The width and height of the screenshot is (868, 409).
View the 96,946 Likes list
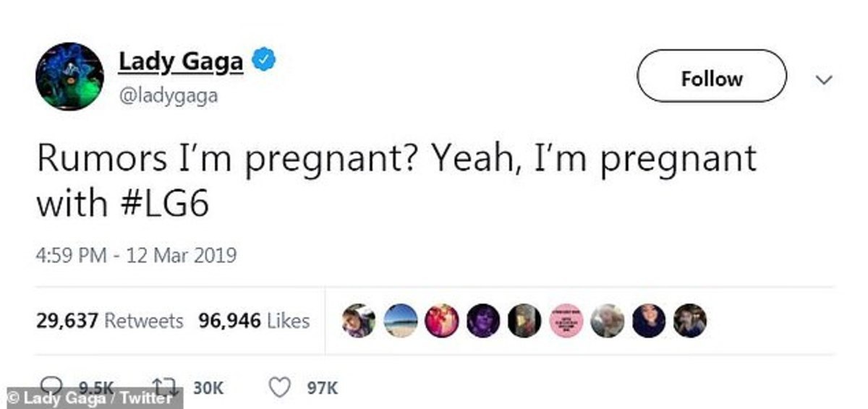point(254,320)
